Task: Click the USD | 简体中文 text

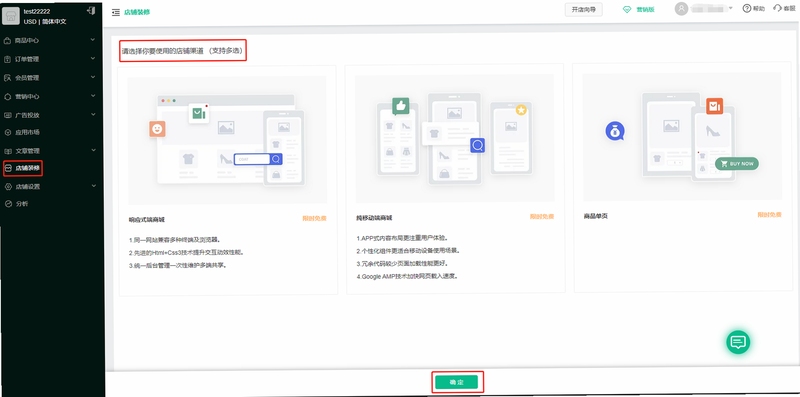Action: (45, 22)
